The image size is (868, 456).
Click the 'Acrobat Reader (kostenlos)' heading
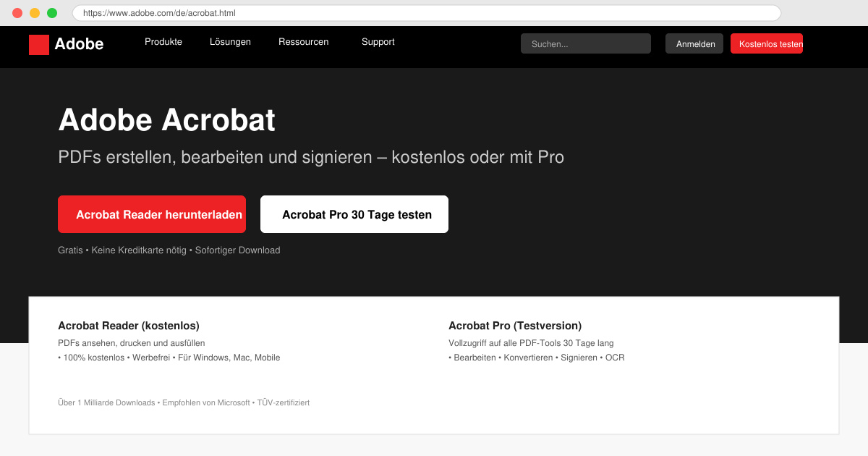(x=129, y=326)
